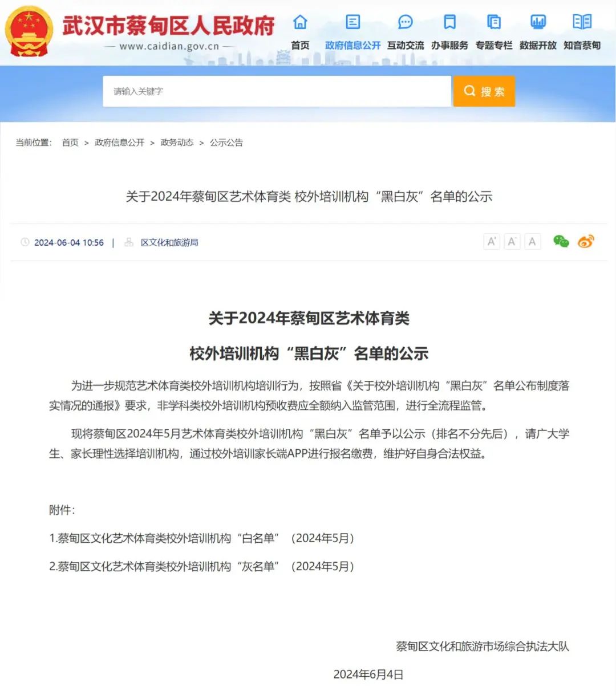Reset font size with plain A button
This screenshot has width=616, height=695.
coord(532,242)
